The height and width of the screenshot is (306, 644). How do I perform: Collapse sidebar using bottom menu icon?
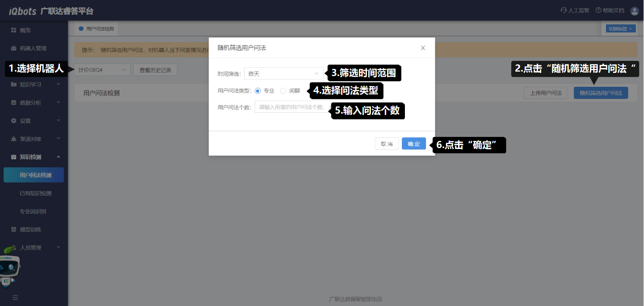click(x=15, y=297)
